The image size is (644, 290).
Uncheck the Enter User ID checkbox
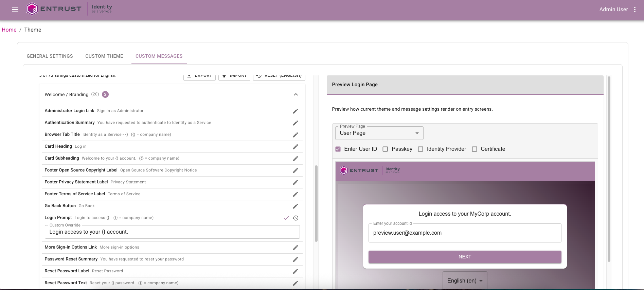338,149
